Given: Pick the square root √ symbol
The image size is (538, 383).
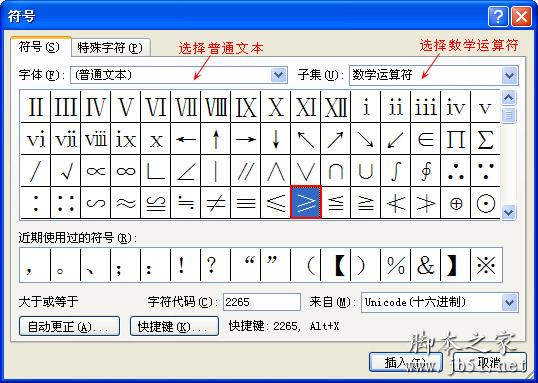Looking at the screenshot, I should pyautogui.click(x=66, y=171).
